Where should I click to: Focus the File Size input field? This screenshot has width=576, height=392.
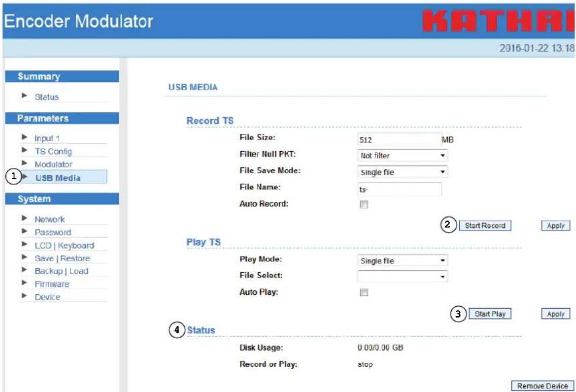399,139
